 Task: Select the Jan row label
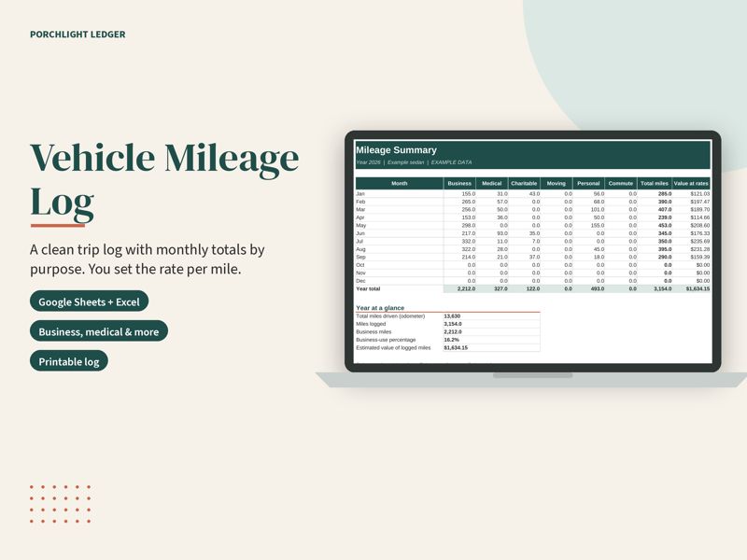[x=360, y=194]
